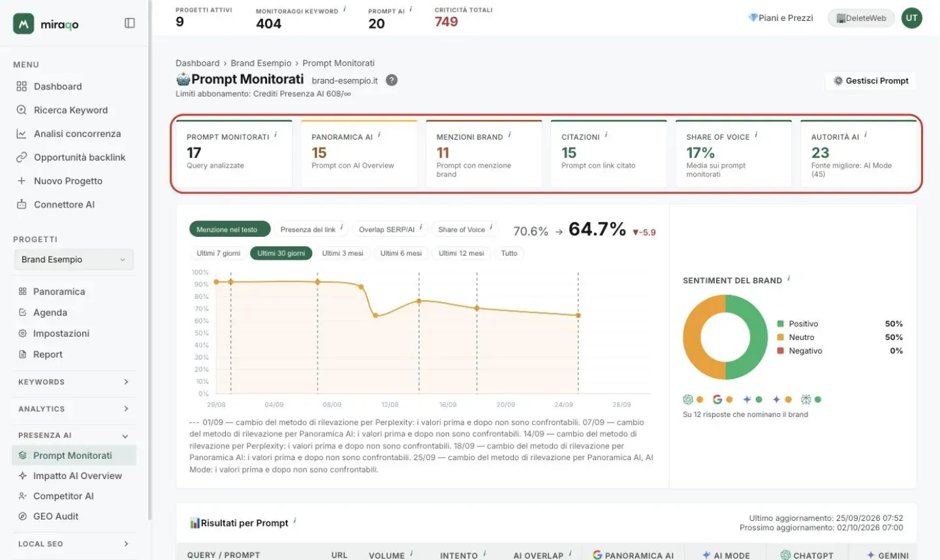This screenshot has width=940, height=560.
Task: Open the help icon beside brand-esempio.it
Action: click(392, 80)
